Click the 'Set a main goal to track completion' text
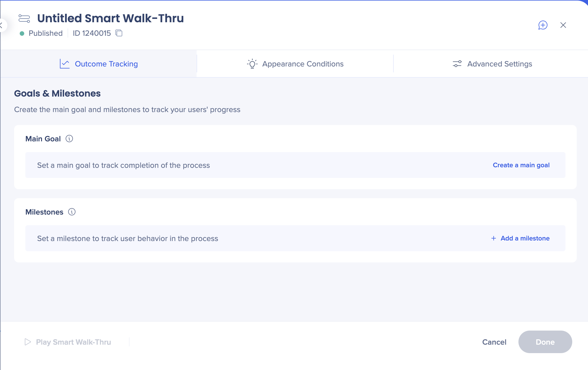588x370 pixels. tap(123, 165)
